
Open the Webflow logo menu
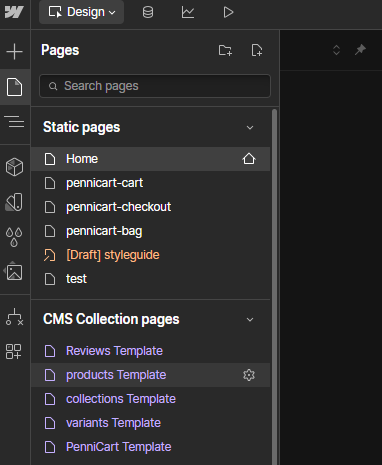(14, 12)
